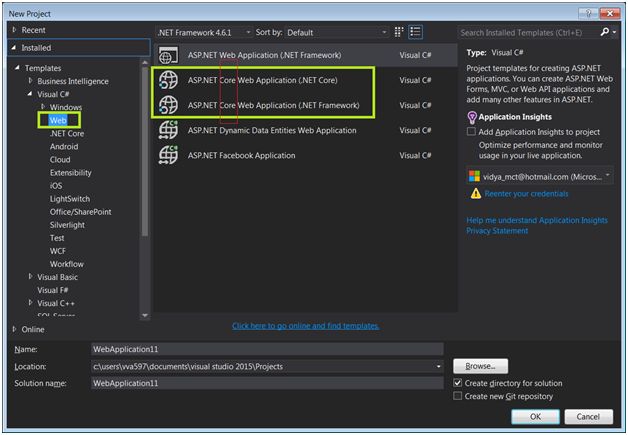Select the Extensibility template category

[70, 173]
